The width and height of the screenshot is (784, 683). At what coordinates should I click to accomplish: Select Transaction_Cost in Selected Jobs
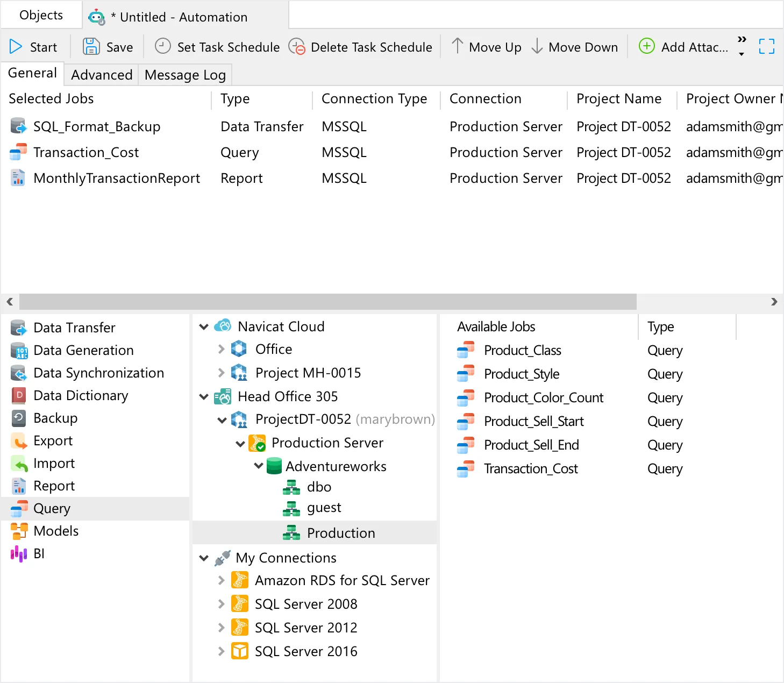pyautogui.click(x=86, y=153)
